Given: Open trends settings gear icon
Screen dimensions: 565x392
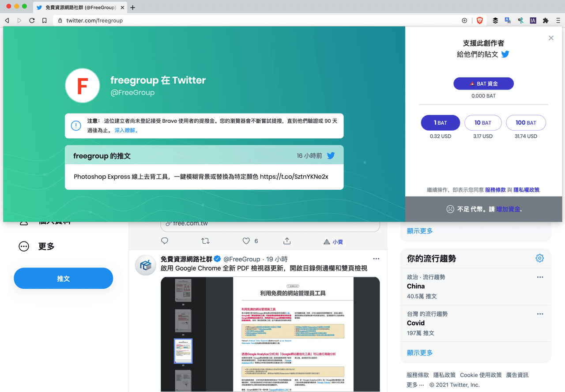Looking at the screenshot, I should pos(539,258).
